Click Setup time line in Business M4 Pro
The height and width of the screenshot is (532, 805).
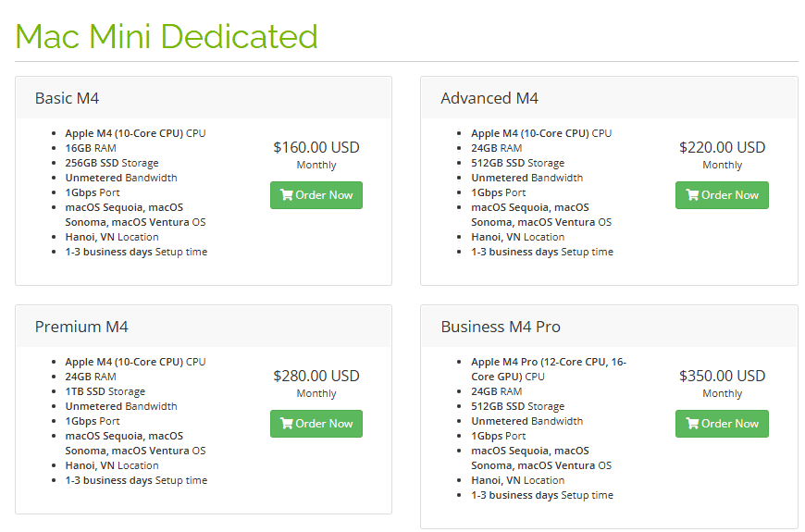pos(542,495)
